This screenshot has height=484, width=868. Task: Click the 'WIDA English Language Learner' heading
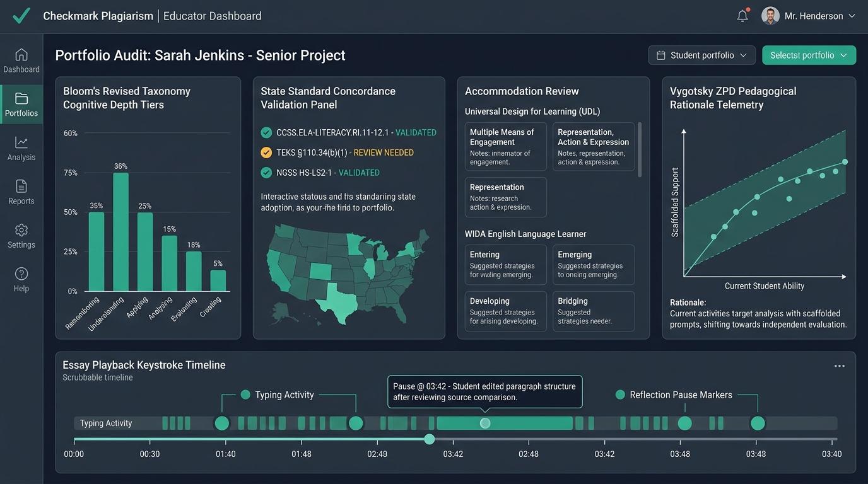pyautogui.click(x=525, y=234)
